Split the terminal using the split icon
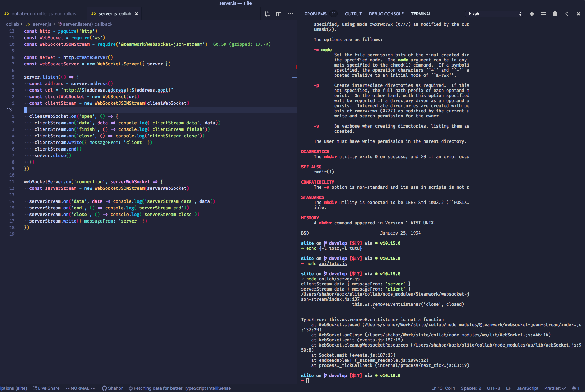This screenshot has height=392, width=585. click(543, 13)
